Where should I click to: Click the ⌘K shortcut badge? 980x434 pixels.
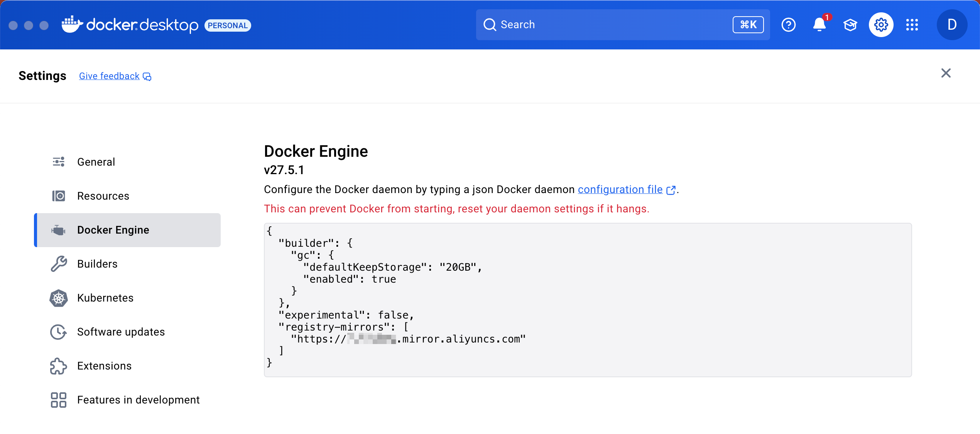click(x=748, y=25)
